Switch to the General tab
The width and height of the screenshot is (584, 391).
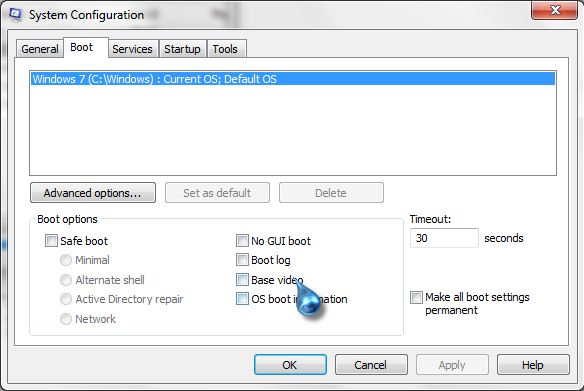coord(39,49)
